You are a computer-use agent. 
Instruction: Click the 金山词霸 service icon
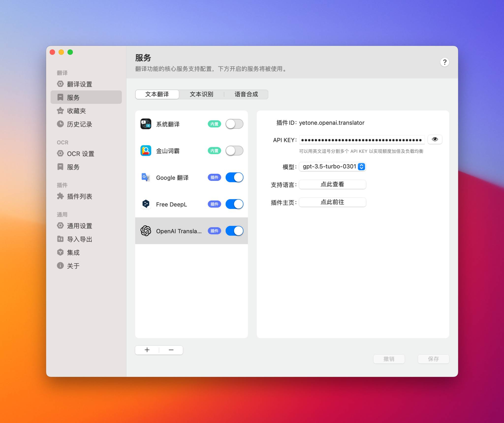146,151
